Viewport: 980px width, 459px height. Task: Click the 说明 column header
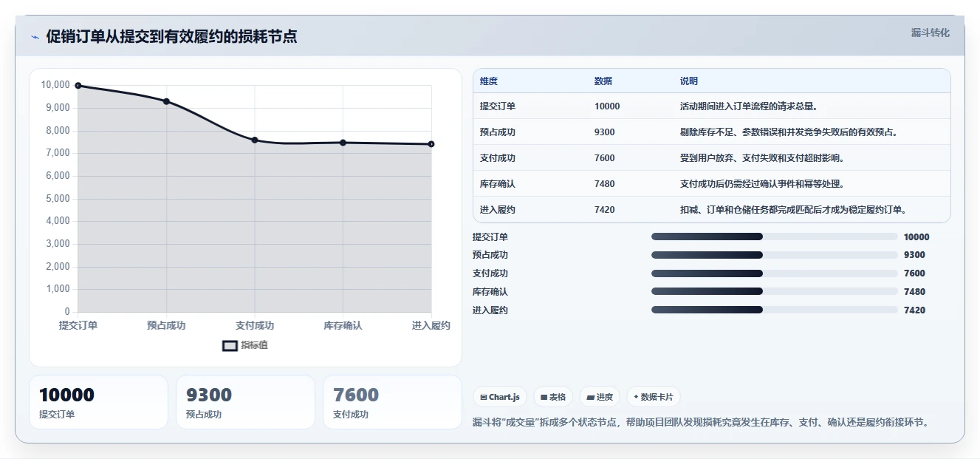coord(689,81)
